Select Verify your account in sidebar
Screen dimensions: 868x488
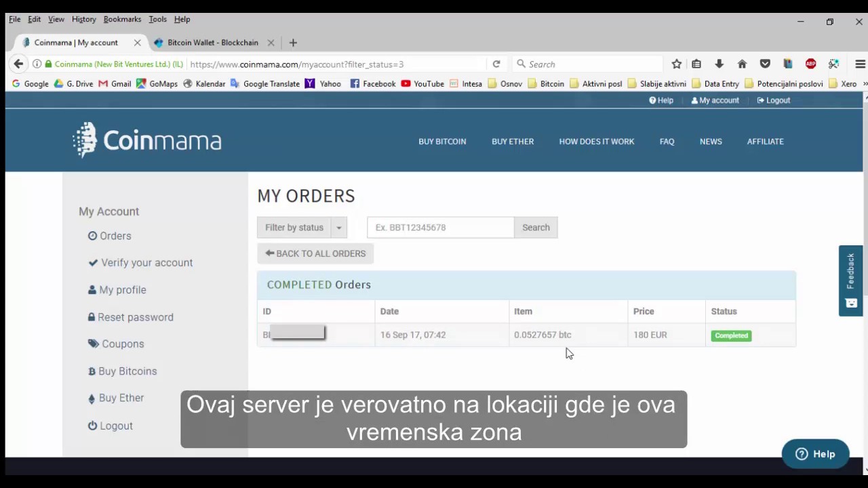[140, 262]
